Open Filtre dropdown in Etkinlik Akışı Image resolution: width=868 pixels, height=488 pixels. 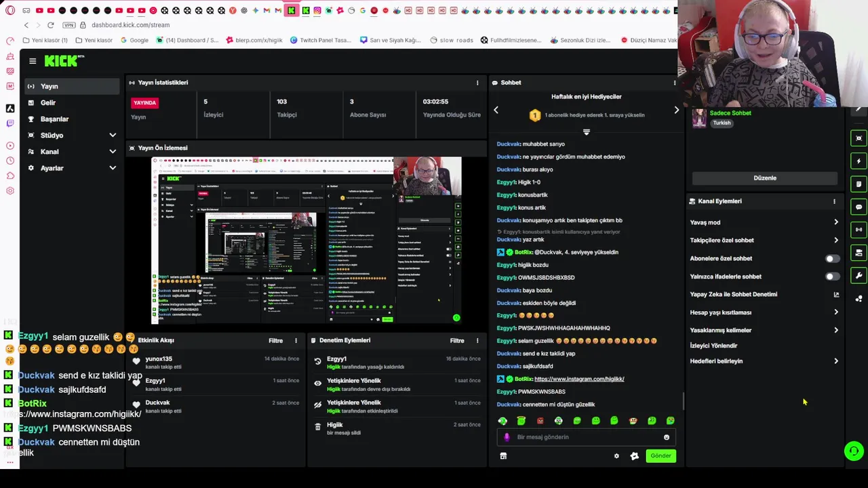click(x=275, y=340)
